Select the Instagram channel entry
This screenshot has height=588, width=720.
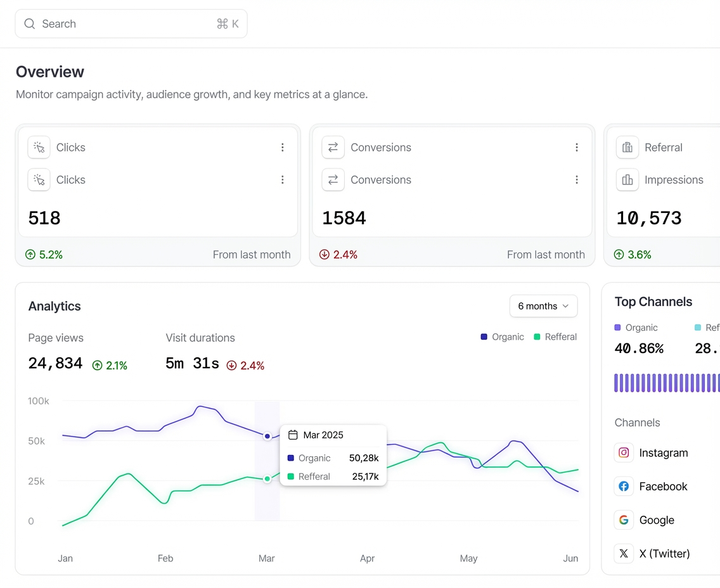pos(663,452)
